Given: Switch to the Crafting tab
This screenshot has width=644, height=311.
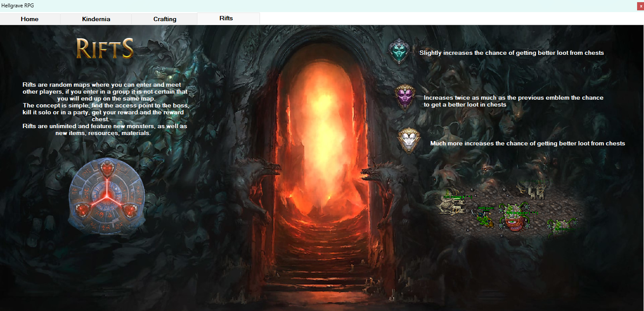Looking at the screenshot, I should (164, 19).
